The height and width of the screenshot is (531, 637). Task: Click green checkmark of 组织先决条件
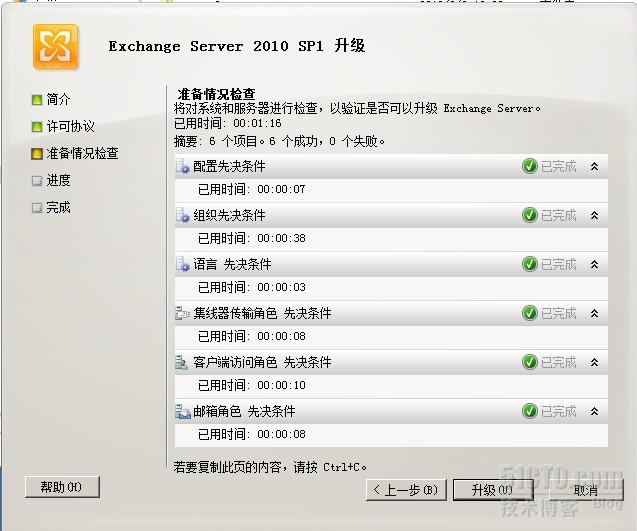click(x=530, y=215)
